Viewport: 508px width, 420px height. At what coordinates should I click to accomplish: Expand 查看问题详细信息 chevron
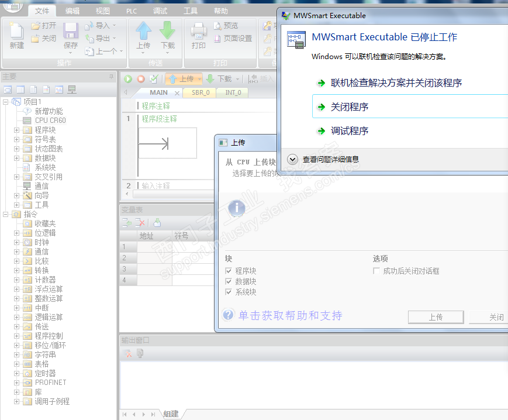[x=292, y=160]
